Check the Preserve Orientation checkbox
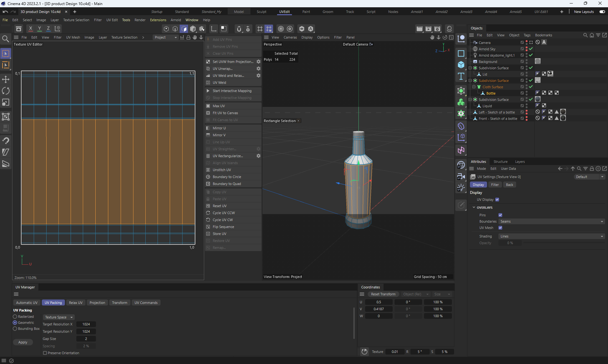 (45, 353)
